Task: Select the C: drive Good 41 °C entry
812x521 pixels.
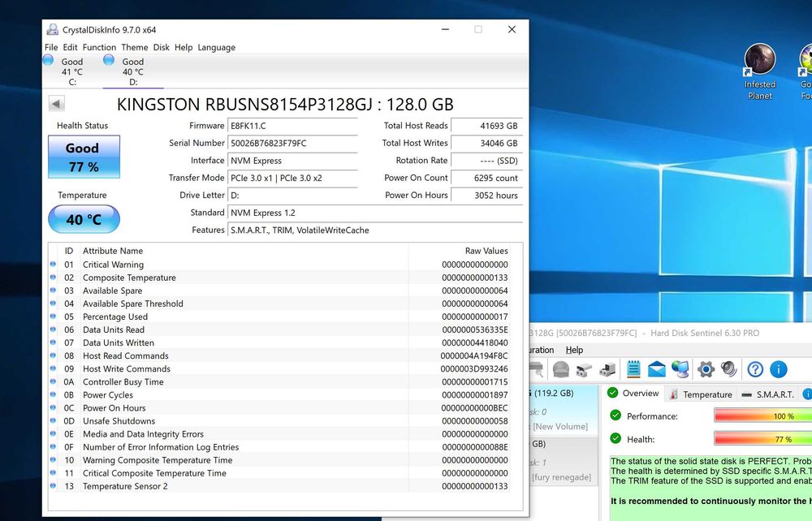Action: click(71, 71)
